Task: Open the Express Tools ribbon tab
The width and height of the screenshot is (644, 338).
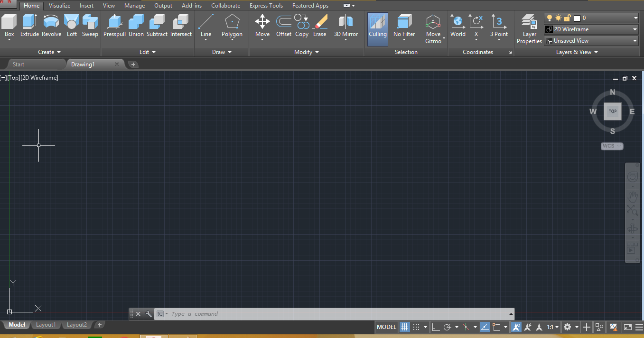Action: [266, 6]
